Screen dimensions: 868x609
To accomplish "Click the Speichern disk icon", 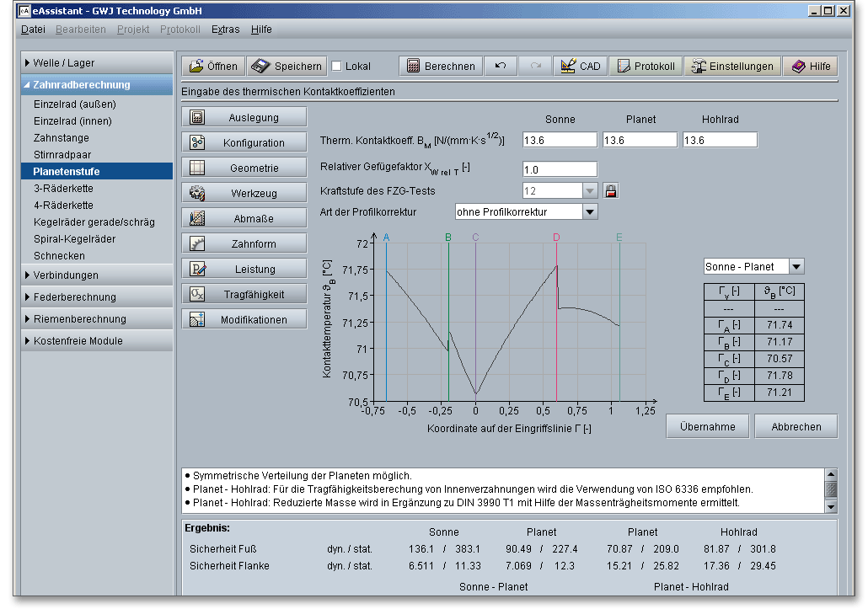I will pyautogui.click(x=260, y=67).
